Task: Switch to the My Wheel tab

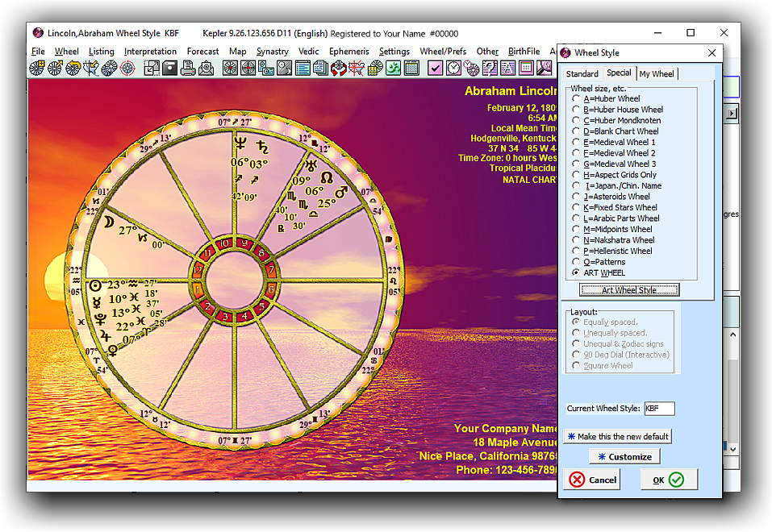Action: (x=657, y=74)
